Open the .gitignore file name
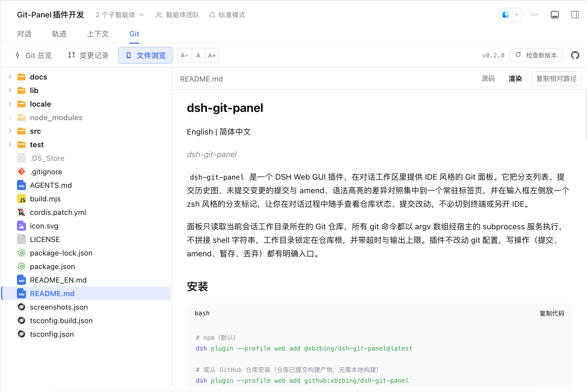587x392 pixels. (46, 172)
